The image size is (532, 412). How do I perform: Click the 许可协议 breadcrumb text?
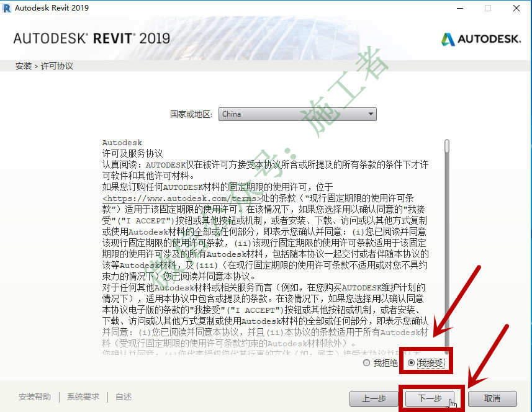[57, 66]
